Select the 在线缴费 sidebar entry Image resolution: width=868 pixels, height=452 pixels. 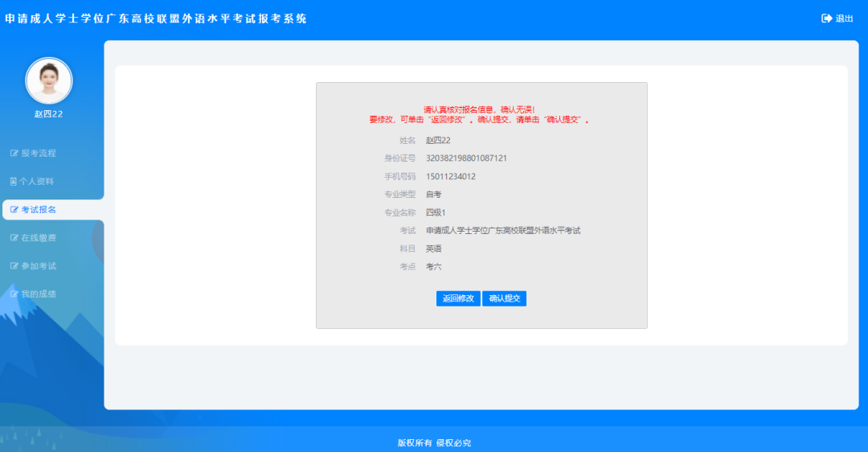[x=39, y=238]
